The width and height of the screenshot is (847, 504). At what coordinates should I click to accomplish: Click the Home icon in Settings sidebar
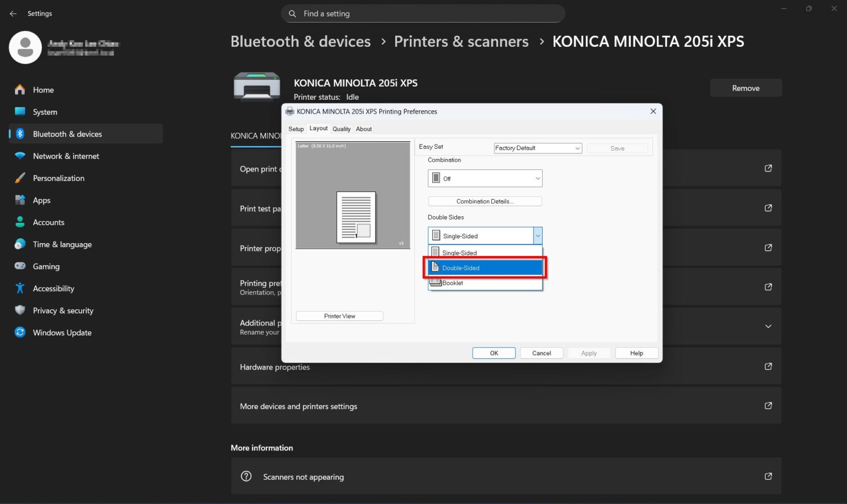point(20,89)
